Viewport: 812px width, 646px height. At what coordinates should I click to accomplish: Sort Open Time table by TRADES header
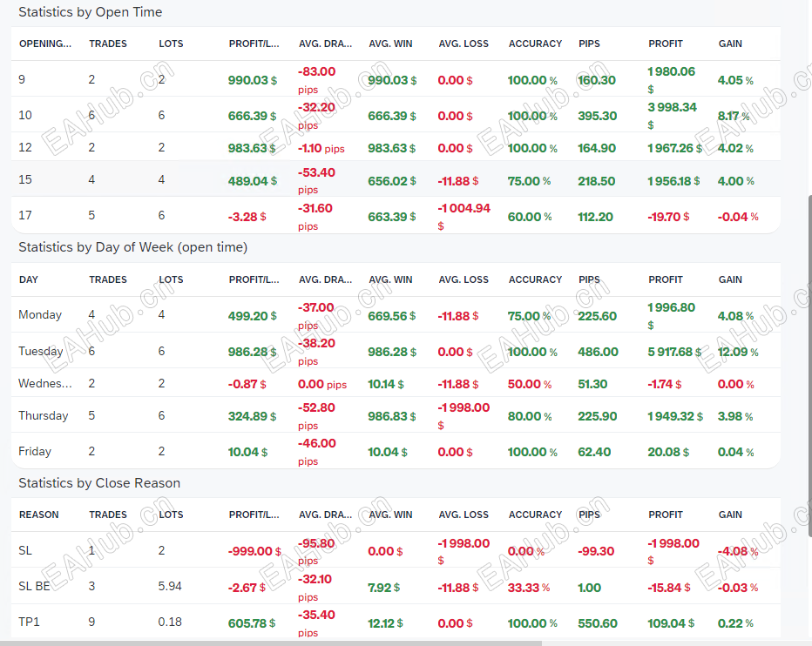point(108,44)
